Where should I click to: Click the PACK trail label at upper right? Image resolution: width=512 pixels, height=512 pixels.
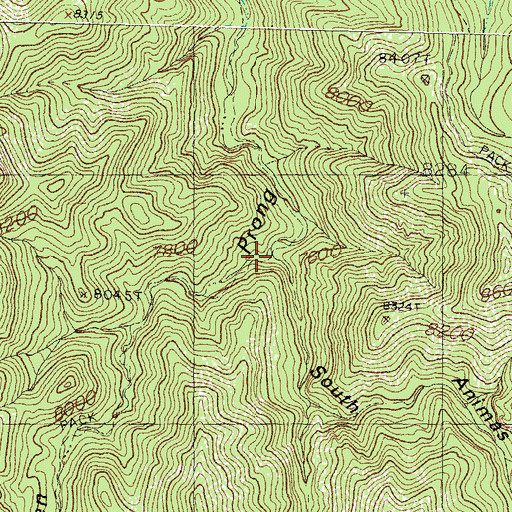(x=495, y=158)
